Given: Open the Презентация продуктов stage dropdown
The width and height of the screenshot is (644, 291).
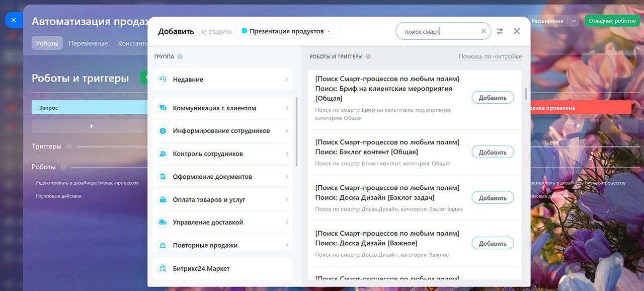Looking at the screenshot, I should click(x=288, y=31).
